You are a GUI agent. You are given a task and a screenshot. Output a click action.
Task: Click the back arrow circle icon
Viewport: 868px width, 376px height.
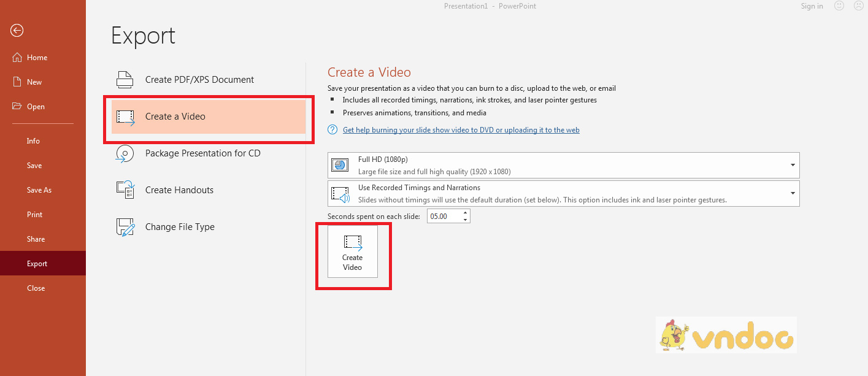17,31
